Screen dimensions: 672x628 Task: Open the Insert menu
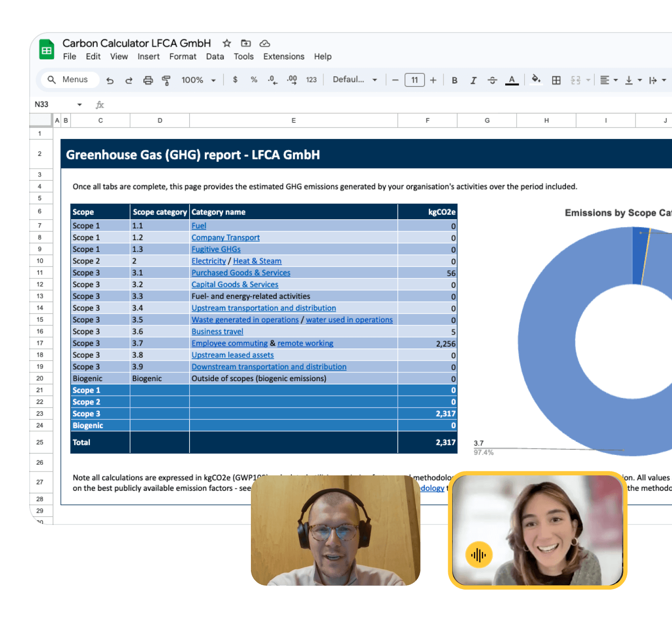(x=148, y=56)
